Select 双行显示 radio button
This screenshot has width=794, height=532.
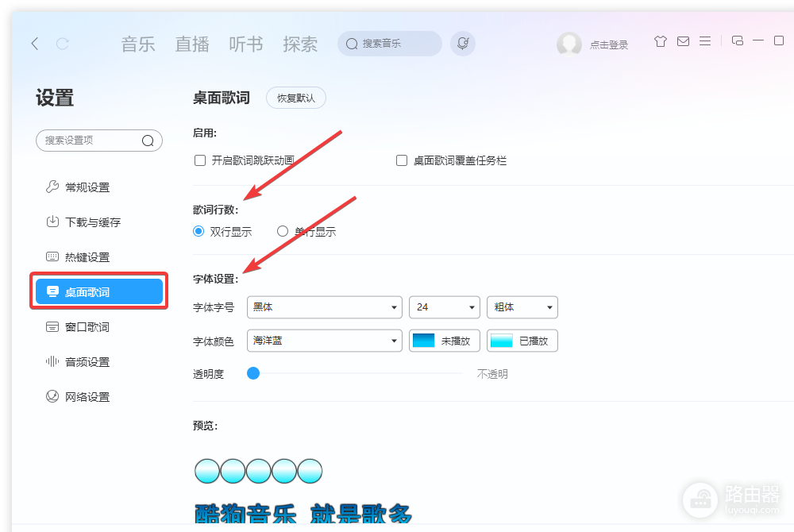198,231
